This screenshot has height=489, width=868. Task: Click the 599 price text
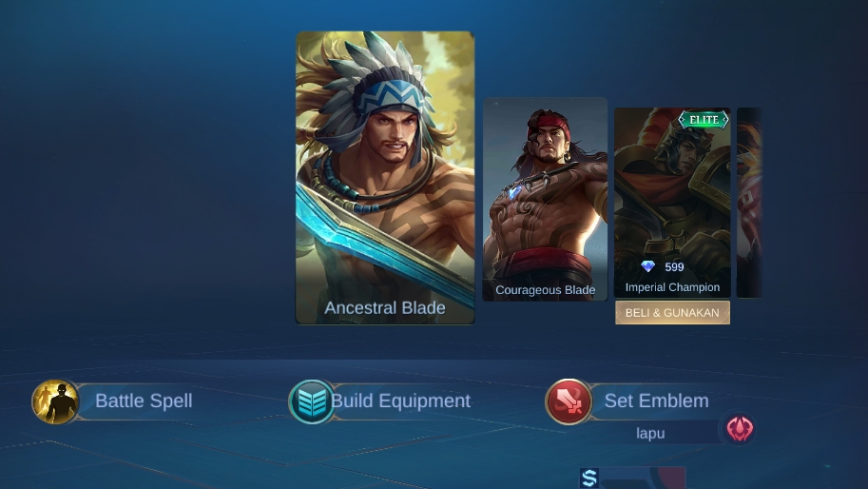(674, 267)
